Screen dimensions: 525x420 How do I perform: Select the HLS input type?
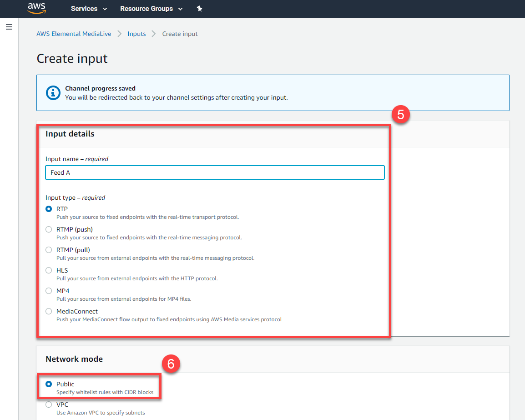[49, 270]
